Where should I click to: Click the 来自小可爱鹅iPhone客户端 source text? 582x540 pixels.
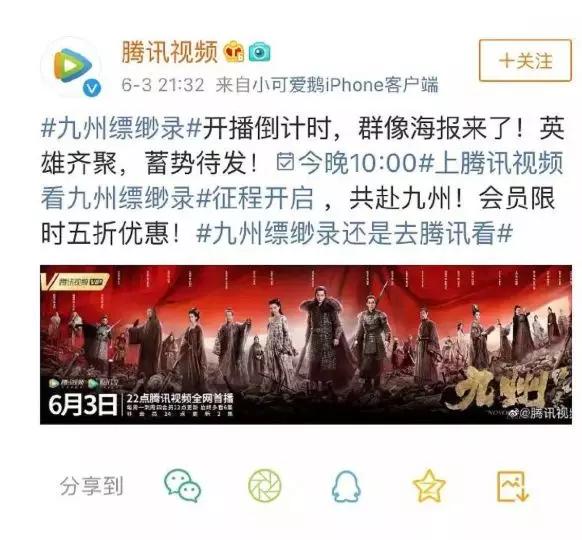(327, 85)
